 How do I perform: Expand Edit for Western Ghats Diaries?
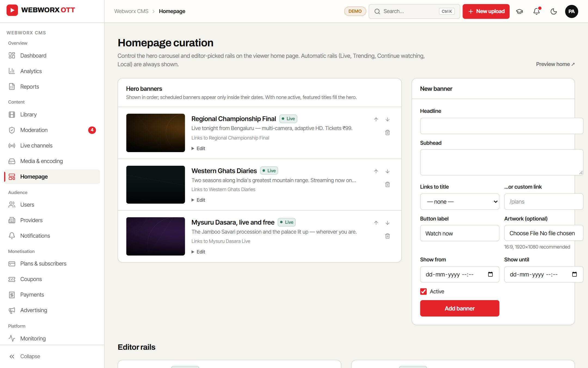(x=198, y=200)
